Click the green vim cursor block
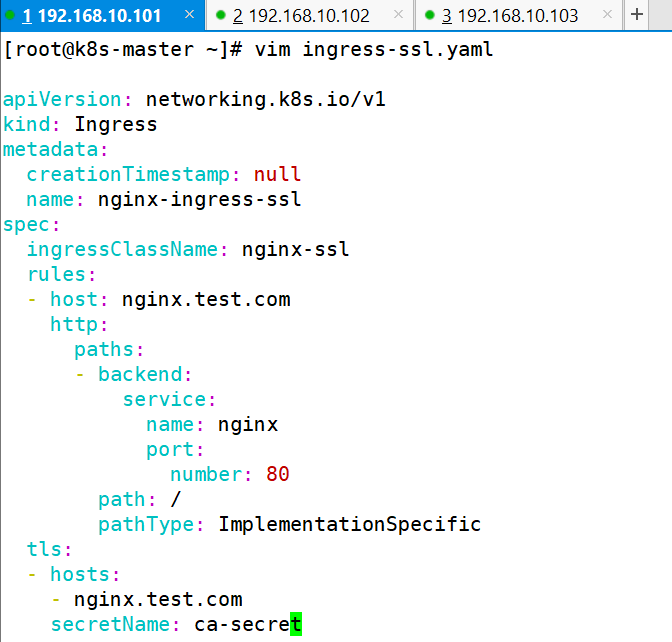 [x=296, y=624]
